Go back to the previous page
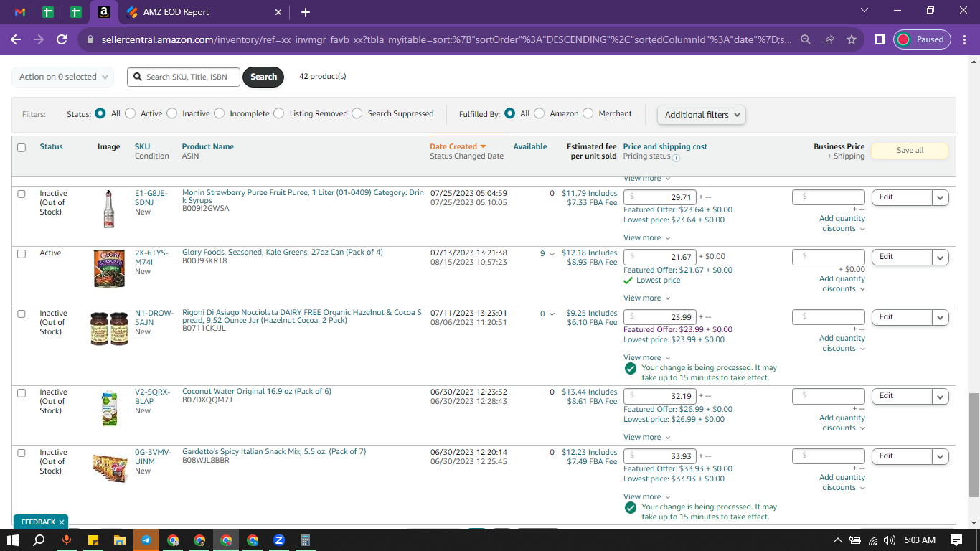Screen dimensions: 980x551 16,39
